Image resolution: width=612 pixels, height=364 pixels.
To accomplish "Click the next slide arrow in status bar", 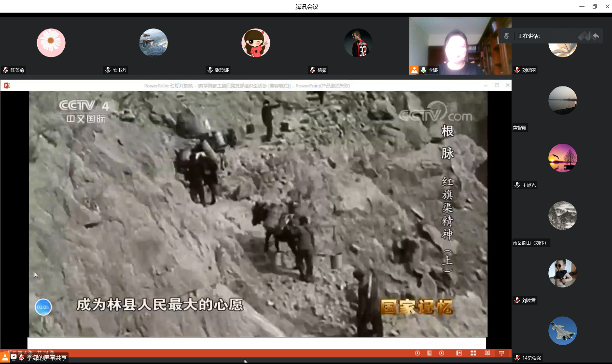I will pos(442,353).
